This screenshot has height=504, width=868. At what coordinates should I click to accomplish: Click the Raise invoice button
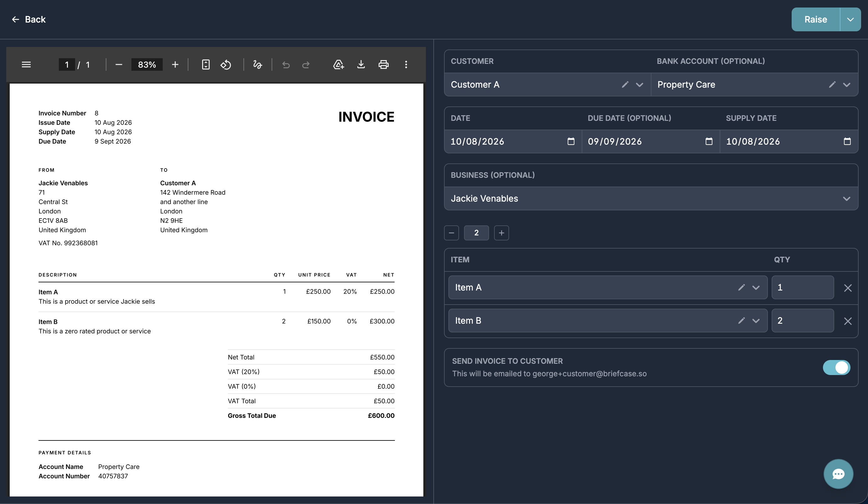point(815,19)
